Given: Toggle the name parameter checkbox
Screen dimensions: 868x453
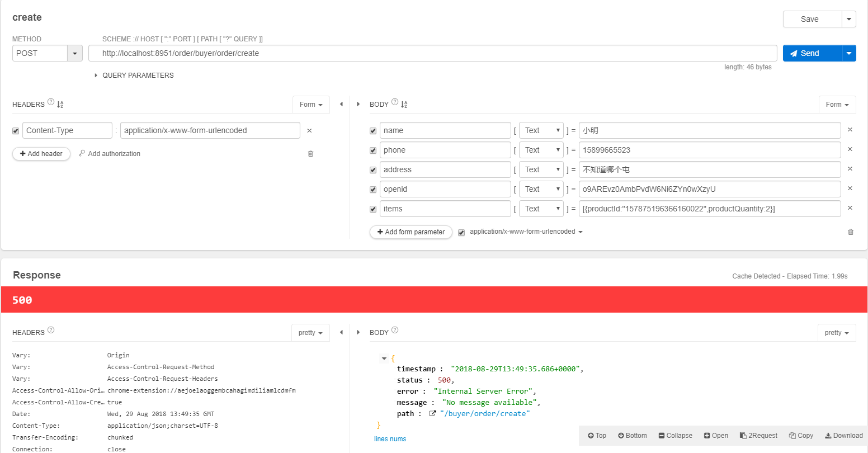Looking at the screenshot, I should (x=373, y=131).
